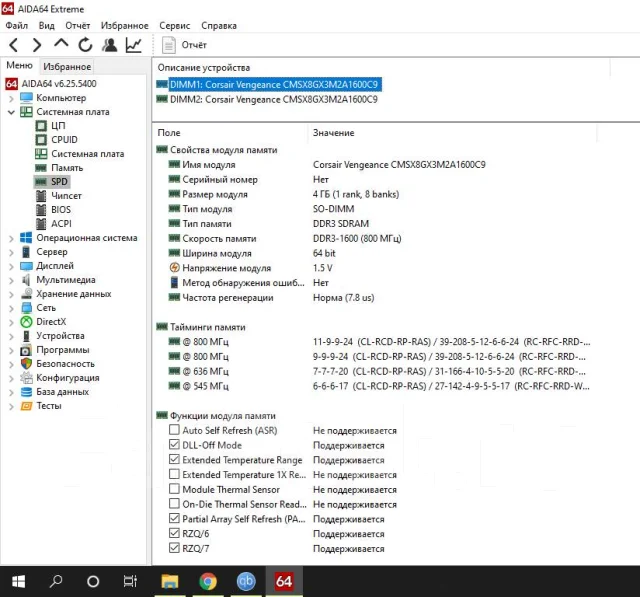Open the Избранное menu in menu bar
Image resolution: width=640 pixels, height=597 pixels.
[x=124, y=26]
